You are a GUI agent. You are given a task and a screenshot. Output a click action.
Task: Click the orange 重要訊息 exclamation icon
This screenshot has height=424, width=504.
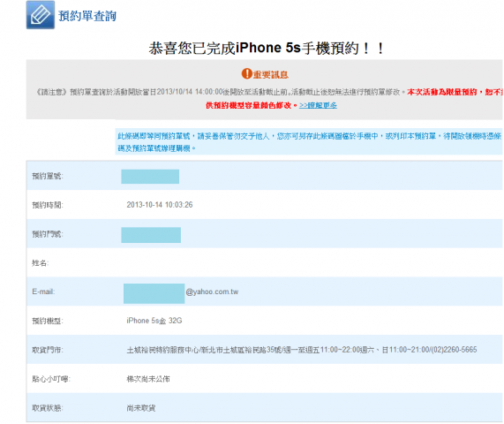coord(246,73)
